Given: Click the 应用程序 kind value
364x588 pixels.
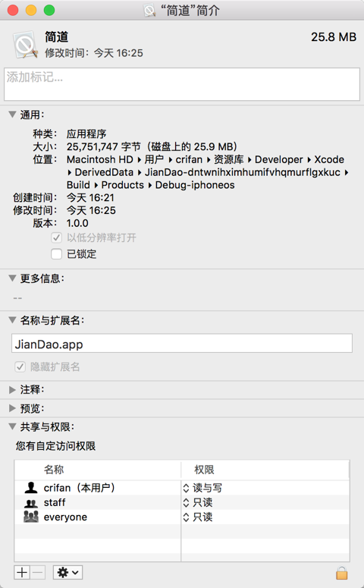Looking at the screenshot, I should [x=86, y=134].
